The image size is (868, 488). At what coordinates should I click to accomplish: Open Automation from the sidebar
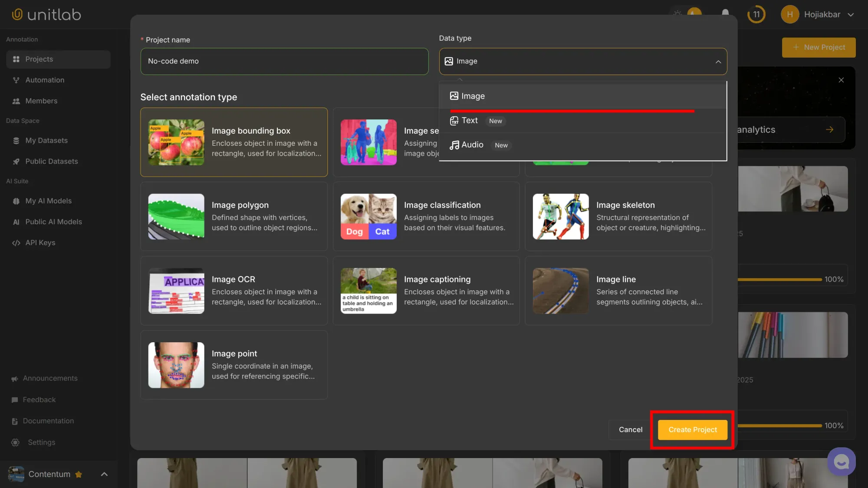(x=44, y=80)
